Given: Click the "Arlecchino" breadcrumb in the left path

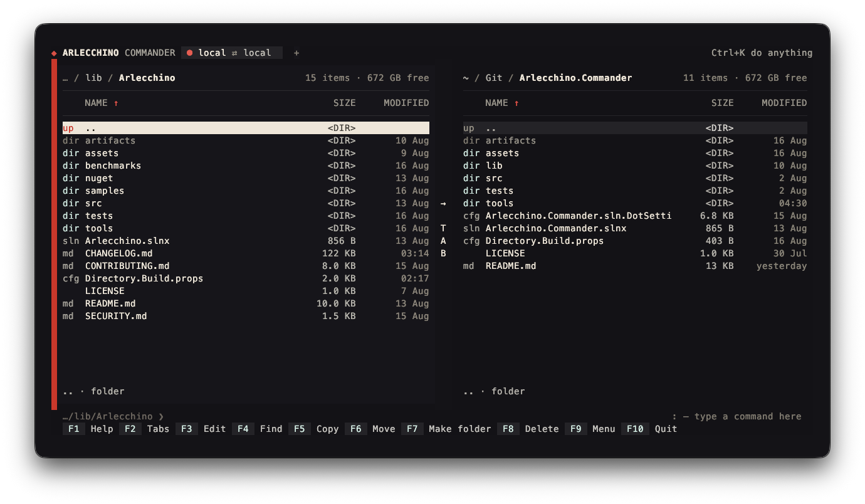Looking at the screenshot, I should [x=147, y=78].
